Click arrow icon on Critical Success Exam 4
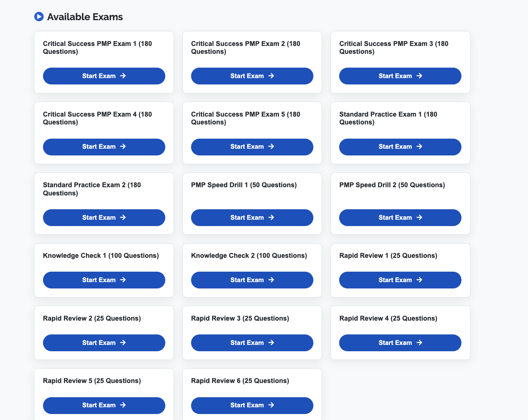Viewport: 528px width, 420px height. [123, 146]
